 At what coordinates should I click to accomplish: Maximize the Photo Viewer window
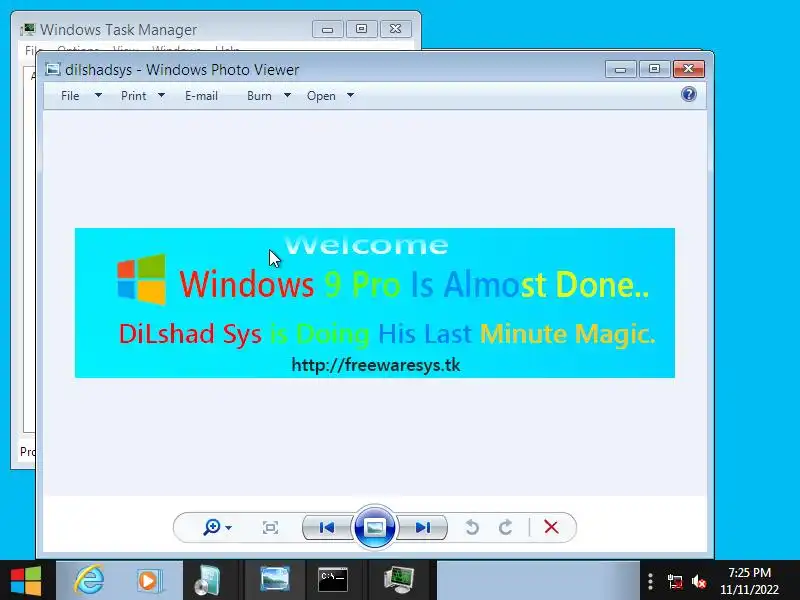click(x=655, y=69)
